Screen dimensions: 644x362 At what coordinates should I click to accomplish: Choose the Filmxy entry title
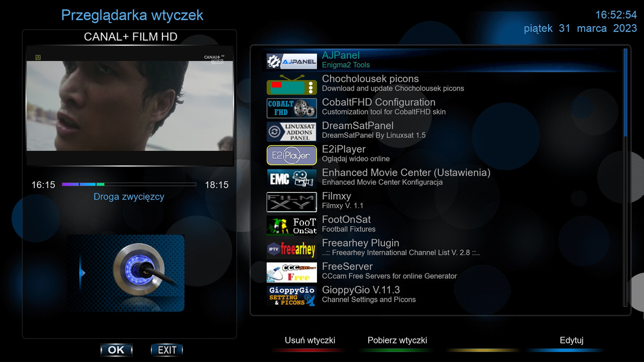[337, 196]
